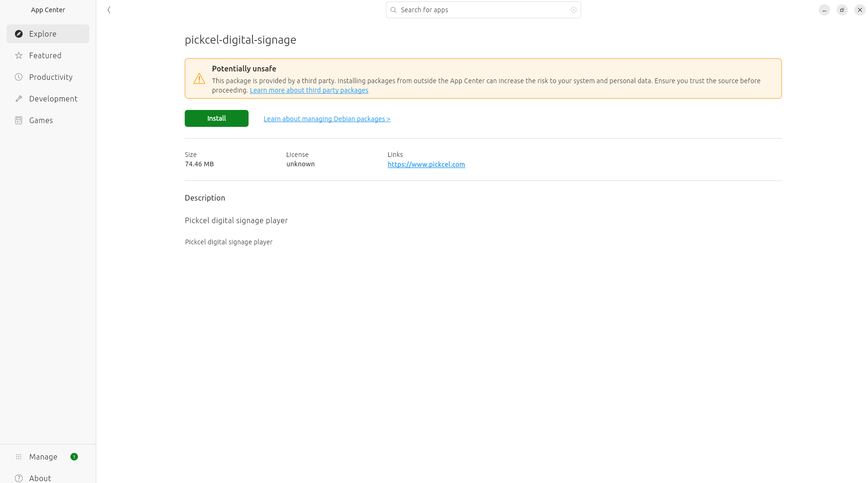Screen dimensions: 868x483
Task: Click the Manage grid icon
Action: pyautogui.click(x=19, y=457)
